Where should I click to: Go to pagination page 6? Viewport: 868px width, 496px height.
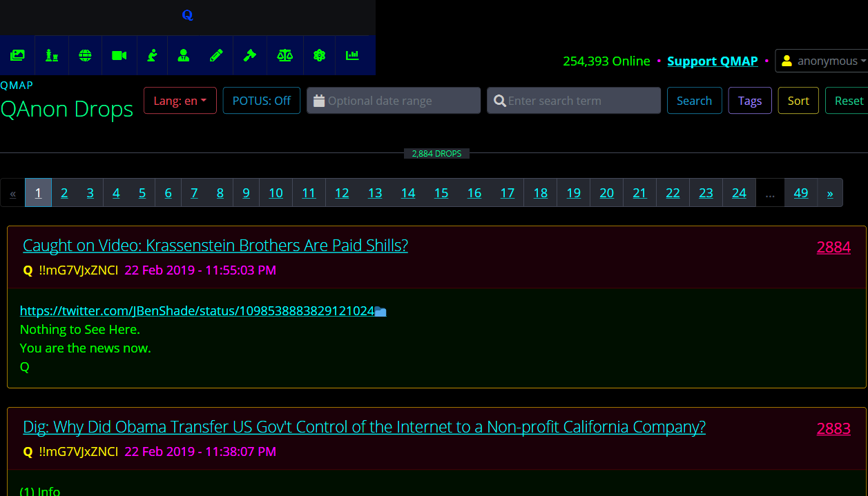click(168, 192)
